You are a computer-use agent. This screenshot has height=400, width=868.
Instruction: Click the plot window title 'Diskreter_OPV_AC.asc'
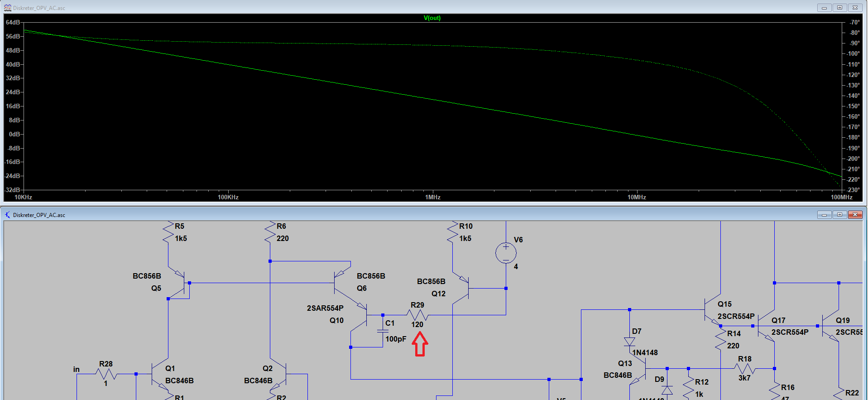coord(39,8)
